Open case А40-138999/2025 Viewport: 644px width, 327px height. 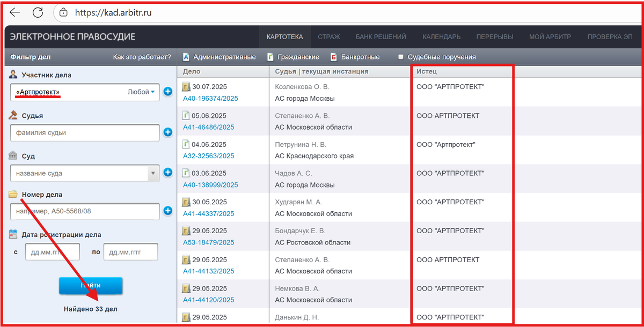(x=210, y=185)
